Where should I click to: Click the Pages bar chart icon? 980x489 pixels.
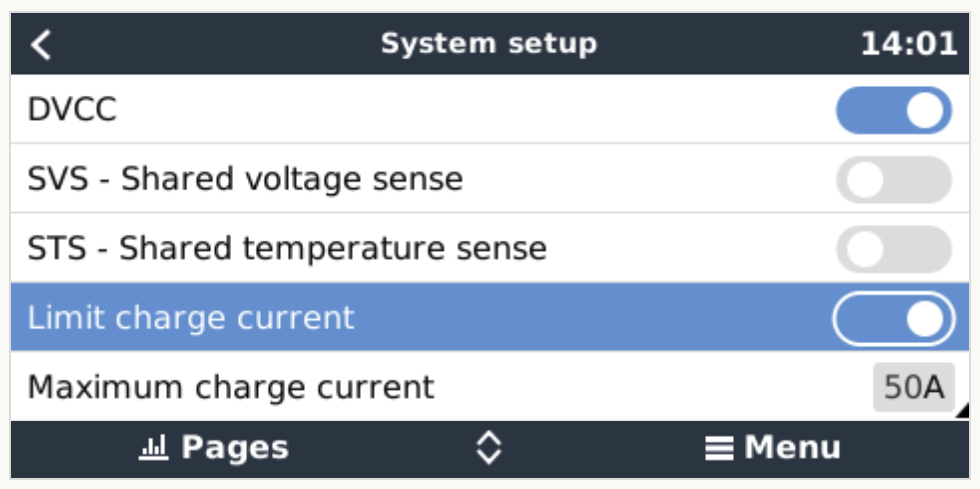pyautogui.click(x=153, y=447)
